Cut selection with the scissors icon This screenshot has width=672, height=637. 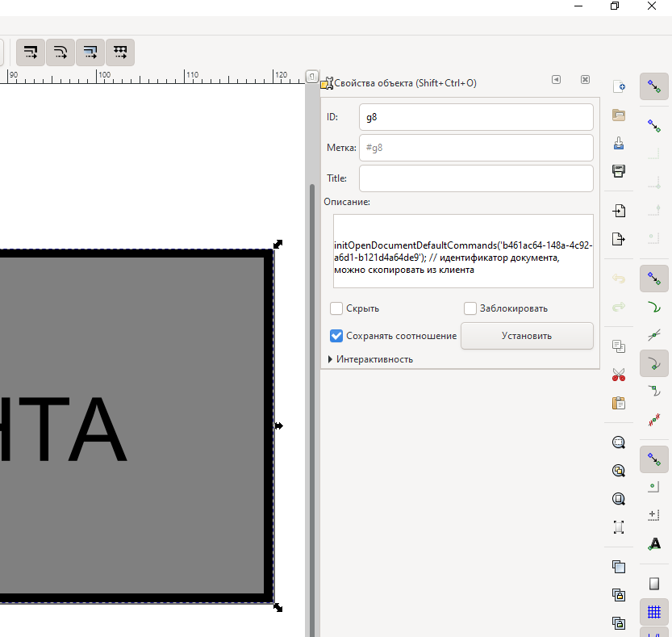pos(619,375)
